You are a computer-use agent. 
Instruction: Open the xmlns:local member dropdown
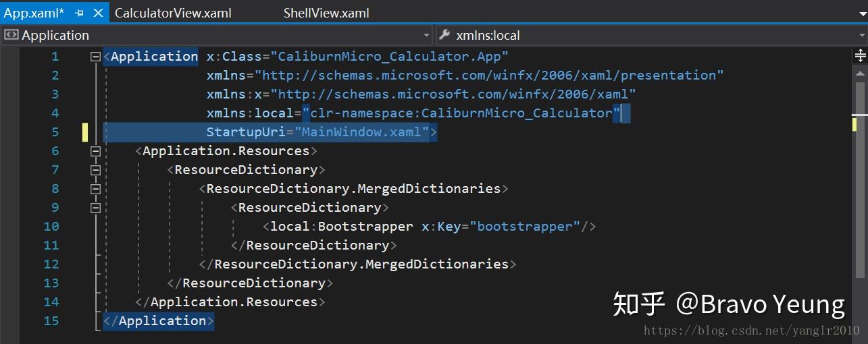pyautogui.click(x=861, y=35)
